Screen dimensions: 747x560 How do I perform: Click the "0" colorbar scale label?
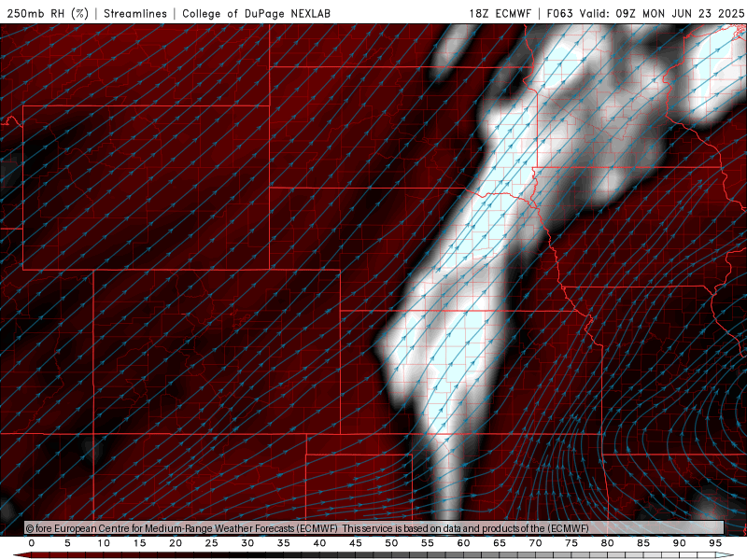(x=32, y=543)
